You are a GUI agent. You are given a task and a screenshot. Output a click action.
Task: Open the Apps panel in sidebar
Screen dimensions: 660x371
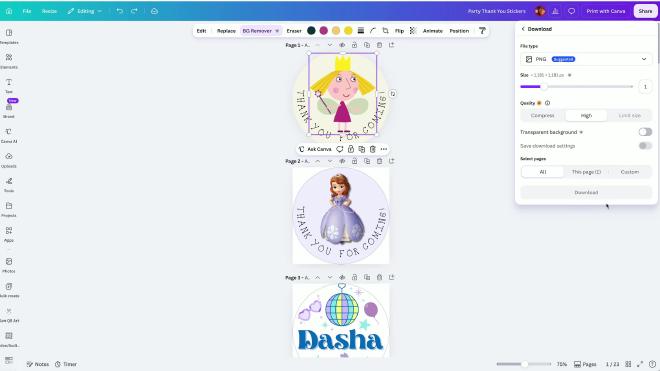point(9,234)
